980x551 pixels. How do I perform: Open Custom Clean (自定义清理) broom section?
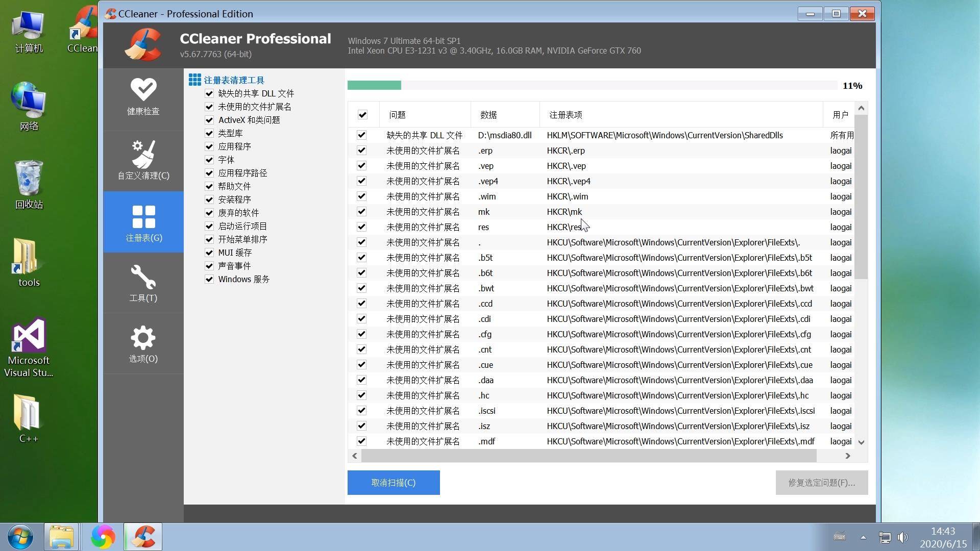(x=143, y=161)
